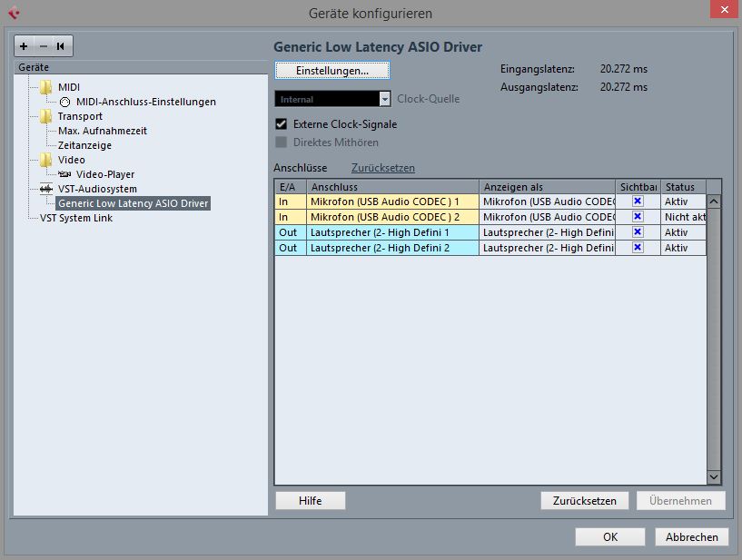Select port row Mikrofon (USB Audio CODEC) 1
This screenshot has height=560, width=742.
pos(490,201)
